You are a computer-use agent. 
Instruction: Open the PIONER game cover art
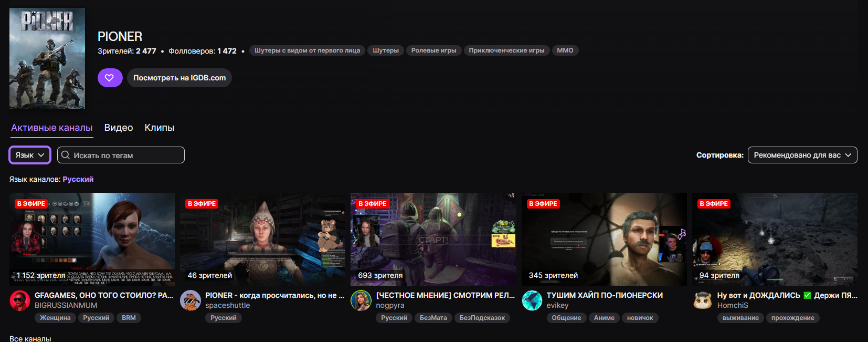click(x=47, y=58)
